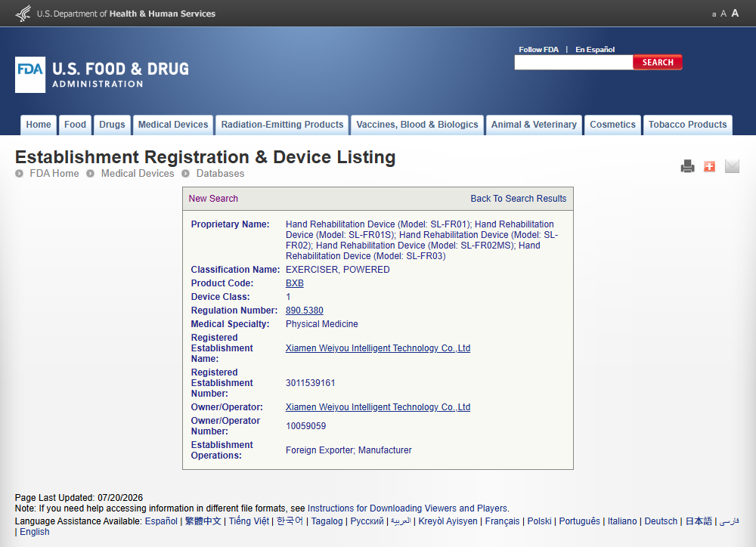Open the Tobacco Products tab
Image resolution: width=756 pixels, height=547 pixels.
coord(687,125)
